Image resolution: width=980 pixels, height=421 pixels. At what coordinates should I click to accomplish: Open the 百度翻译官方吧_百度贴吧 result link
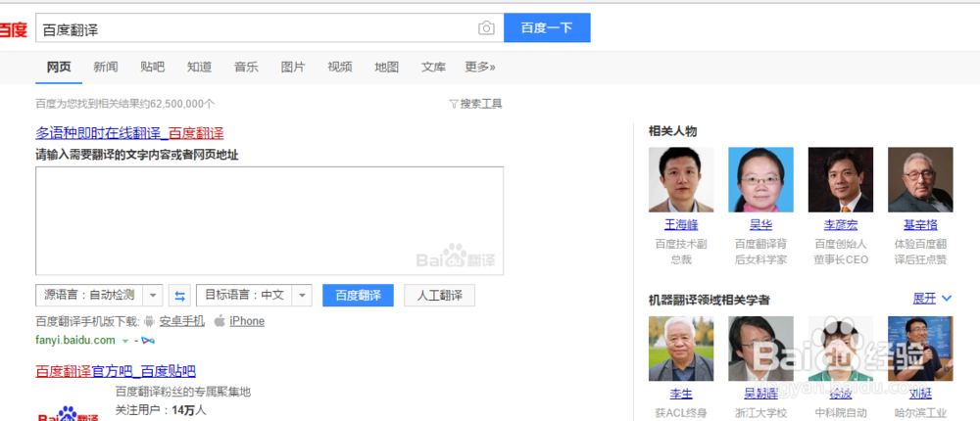[116, 372]
